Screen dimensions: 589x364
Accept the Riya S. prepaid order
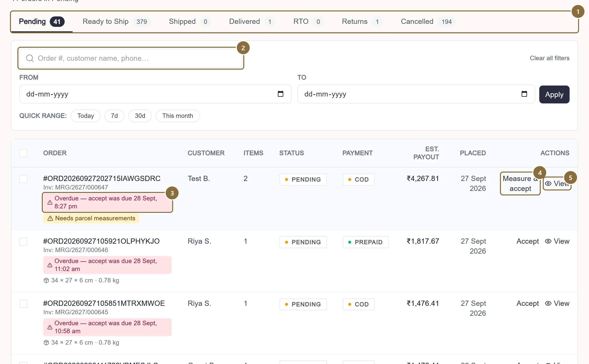[528, 241]
